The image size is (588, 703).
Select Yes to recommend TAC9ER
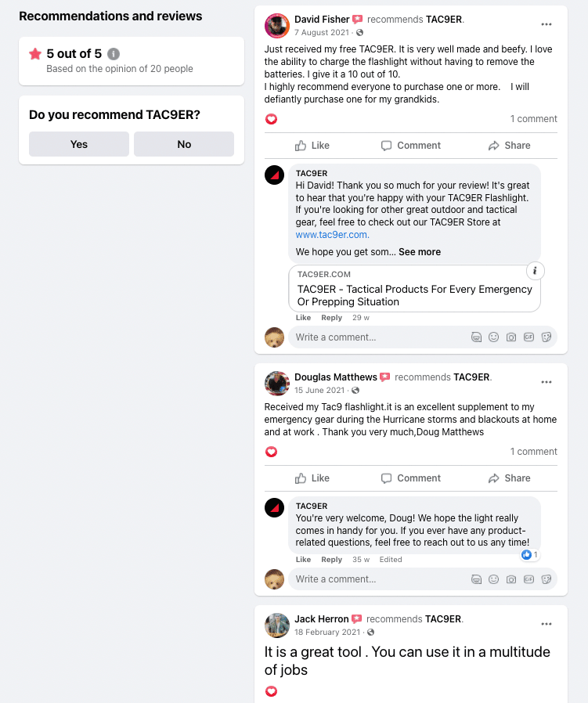click(79, 144)
